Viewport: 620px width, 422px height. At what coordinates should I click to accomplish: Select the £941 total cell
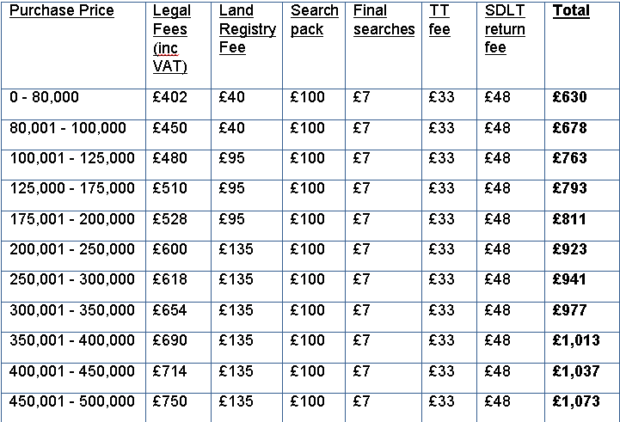(569, 279)
